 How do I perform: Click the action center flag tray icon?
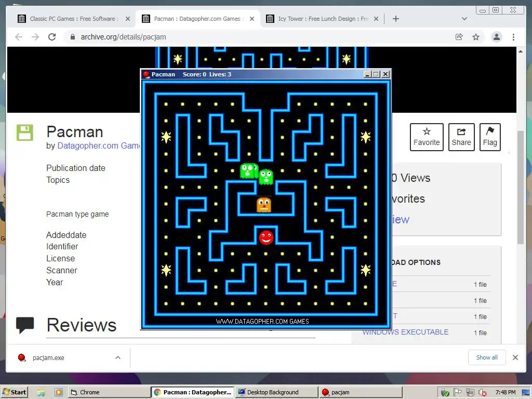tap(457, 392)
